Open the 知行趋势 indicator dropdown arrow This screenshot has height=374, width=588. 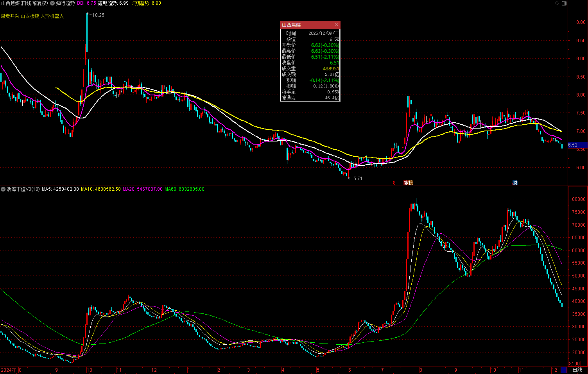pyautogui.click(x=52, y=3)
